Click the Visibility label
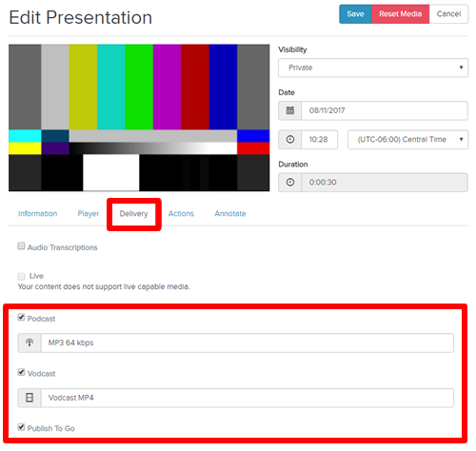 tap(292, 49)
